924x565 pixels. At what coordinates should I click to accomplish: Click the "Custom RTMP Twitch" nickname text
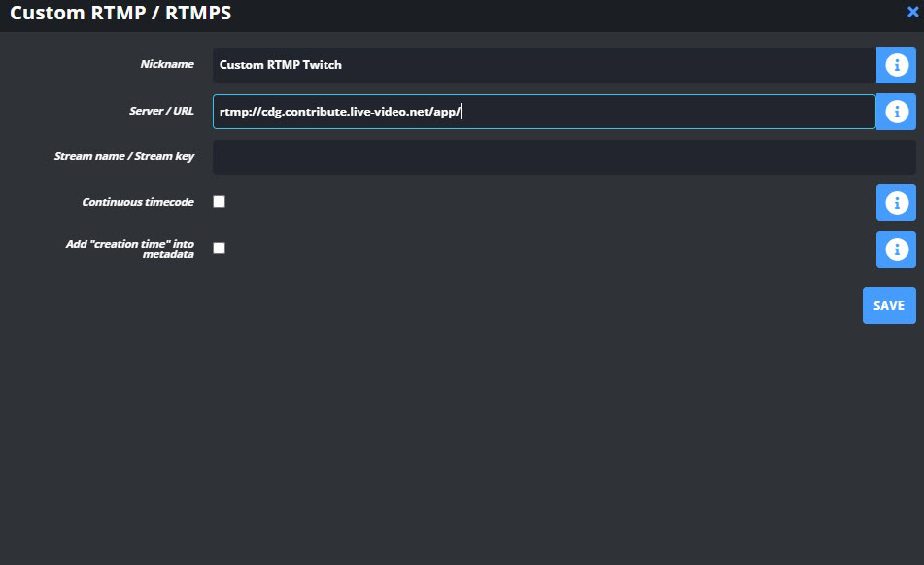coord(281,65)
